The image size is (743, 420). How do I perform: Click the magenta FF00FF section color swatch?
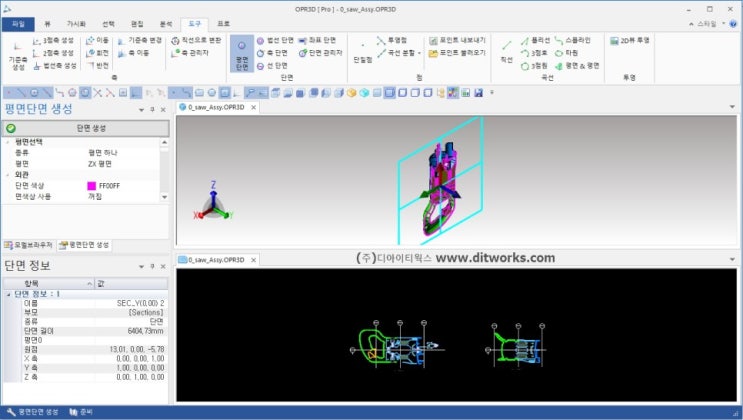pyautogui.click(x=92, y=185)
